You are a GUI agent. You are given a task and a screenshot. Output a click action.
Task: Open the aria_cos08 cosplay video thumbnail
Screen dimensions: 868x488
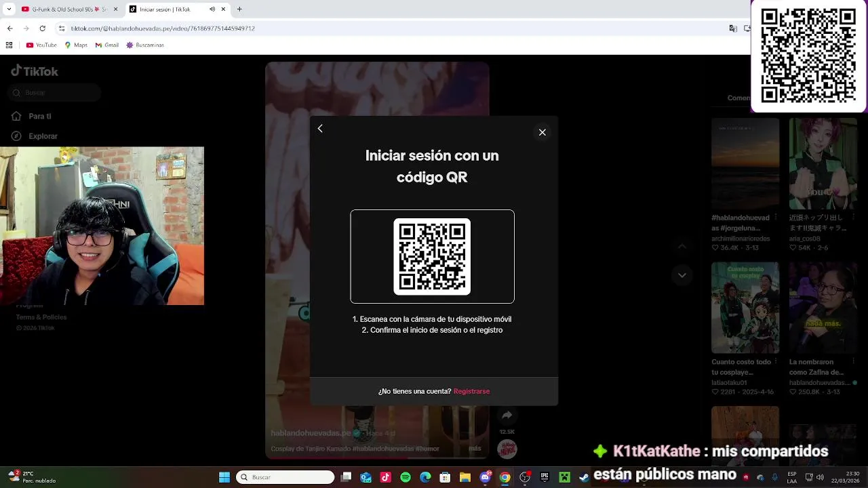pos(823,164)
